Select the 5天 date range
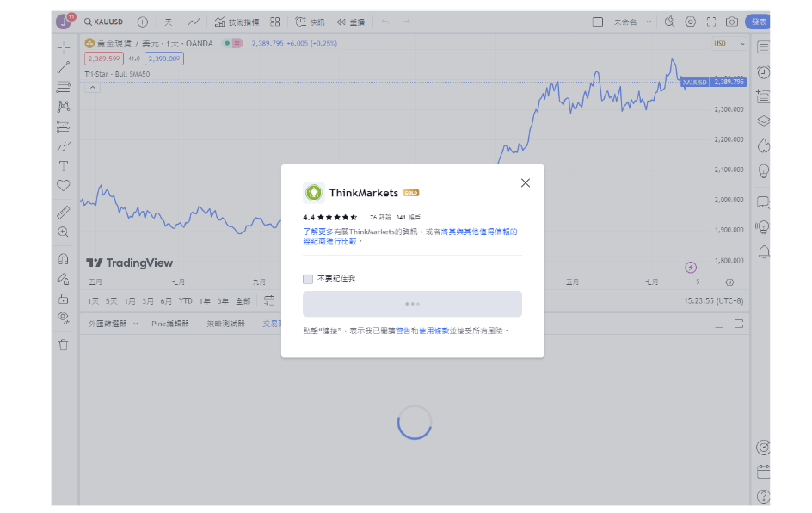812x513 pixels. tap(111, 301)
